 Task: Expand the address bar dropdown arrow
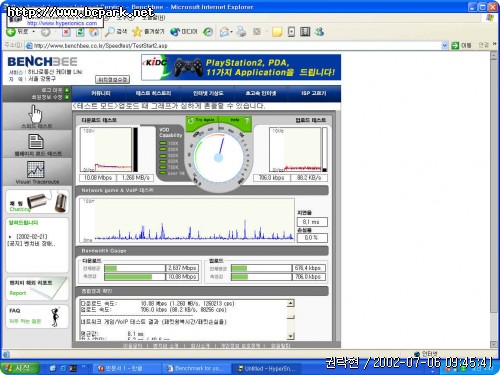pyautogui.click(x=444, y=45)
